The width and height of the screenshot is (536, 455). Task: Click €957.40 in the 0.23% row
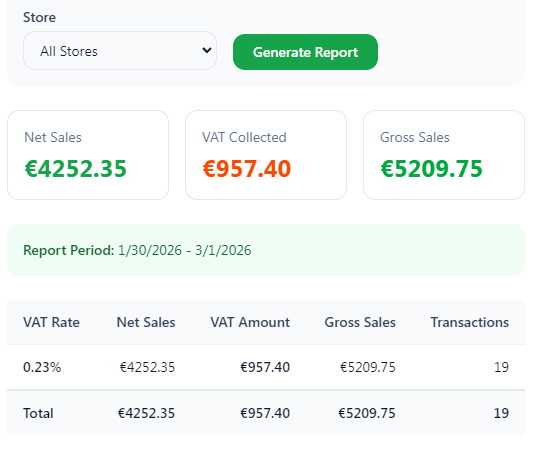(265, 367)
